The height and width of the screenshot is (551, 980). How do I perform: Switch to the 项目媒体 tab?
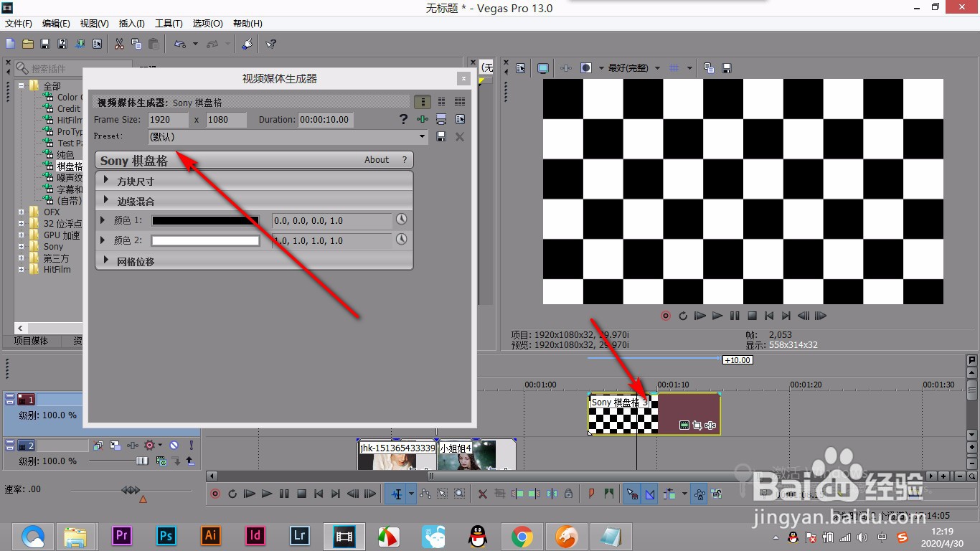31,342
